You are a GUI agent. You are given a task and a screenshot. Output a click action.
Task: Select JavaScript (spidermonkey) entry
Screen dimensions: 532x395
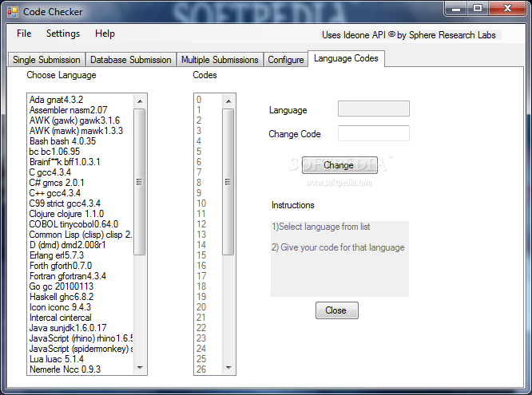click(81, 349)
